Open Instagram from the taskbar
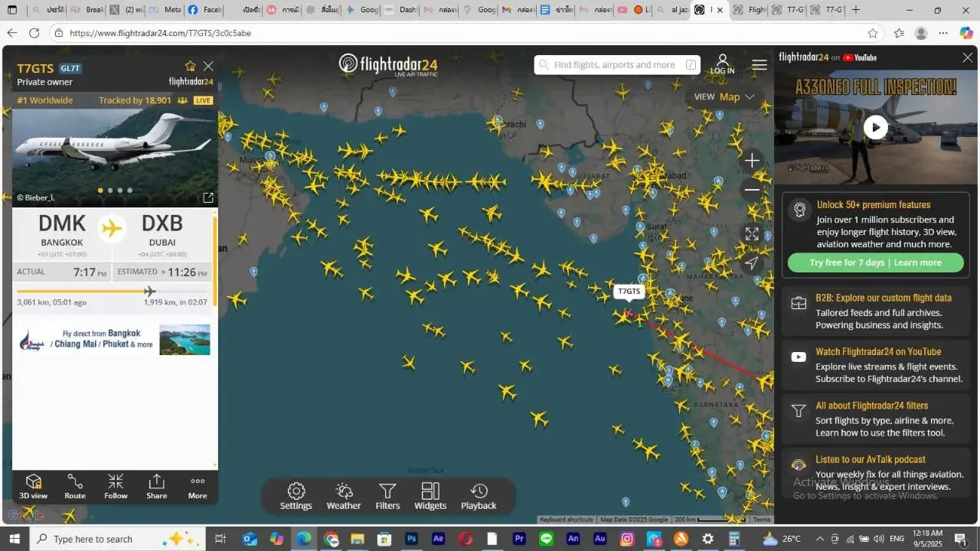The image size is (980, 551). (x=627, y=539)
